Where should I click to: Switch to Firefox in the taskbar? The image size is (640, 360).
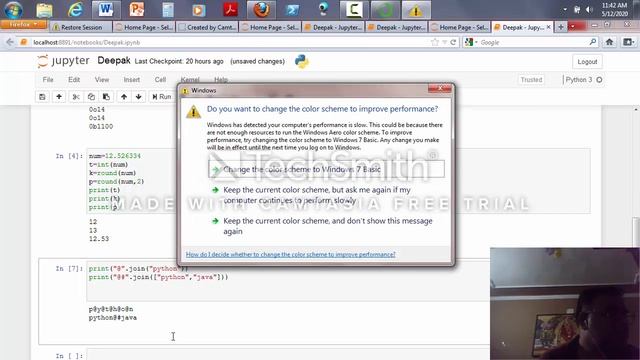coord(261,10)
